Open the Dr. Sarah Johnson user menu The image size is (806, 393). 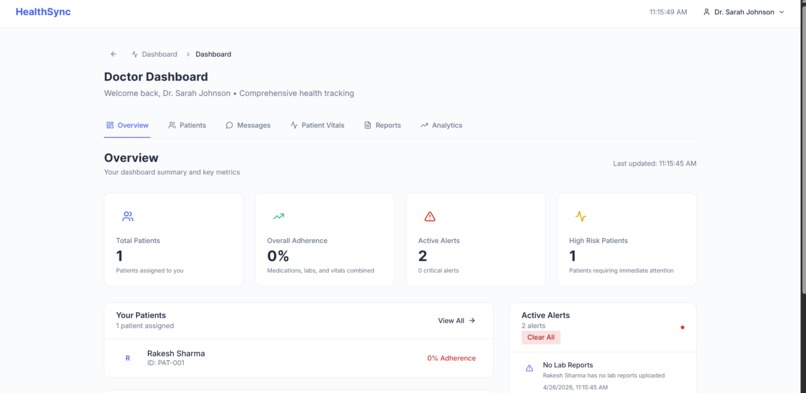click(744, 12)
